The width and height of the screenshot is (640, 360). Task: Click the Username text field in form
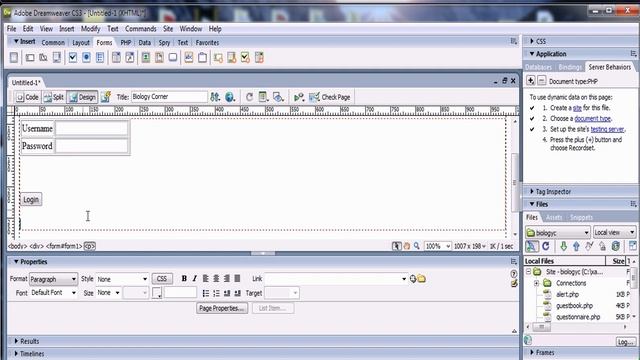coord(91,129)
